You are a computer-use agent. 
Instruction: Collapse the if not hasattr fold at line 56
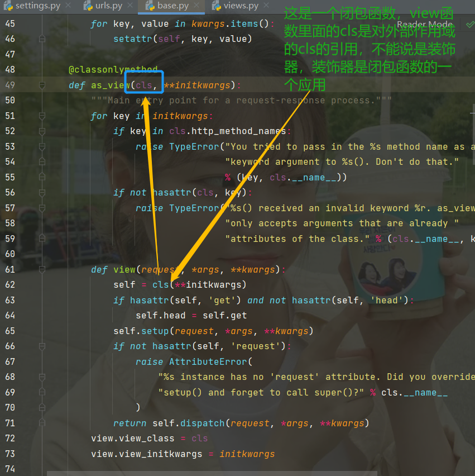pos(42,193)
